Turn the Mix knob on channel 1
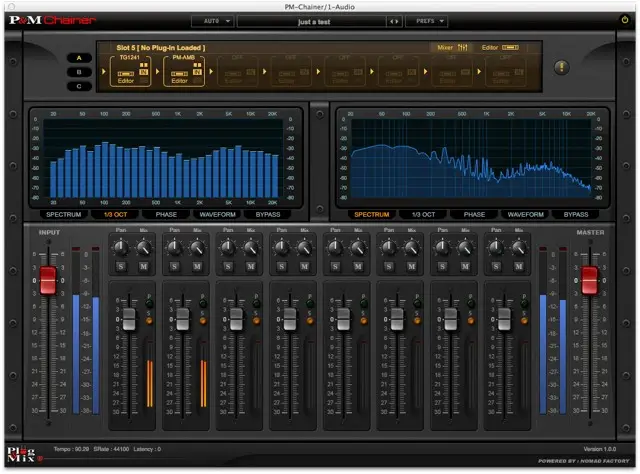 pyautogui.click(x=144, y=247)
